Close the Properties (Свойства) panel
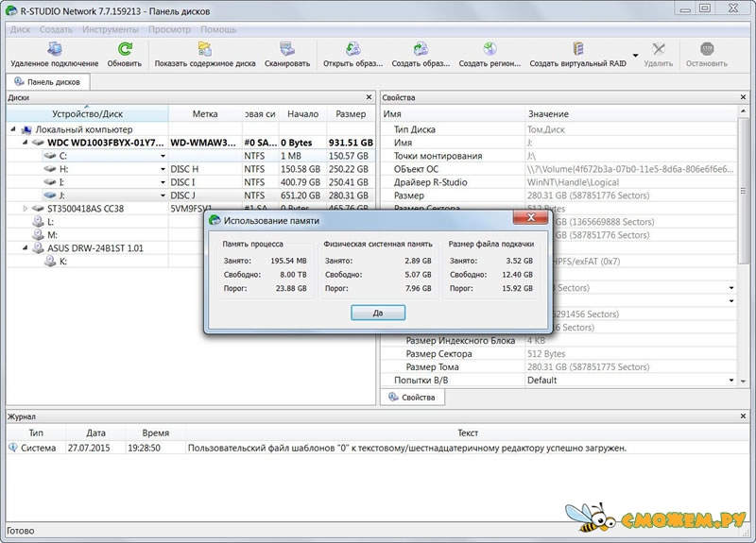Viewport: 756px width, 543px height. [743, 97]
